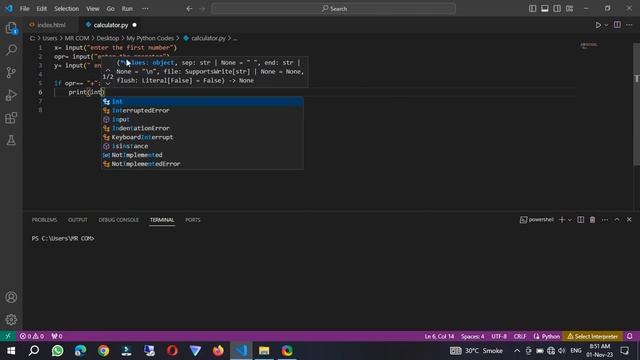Toggle Primary Side Bar layout icon
Viewport: 640px width, 360px height.
(532, 9)
